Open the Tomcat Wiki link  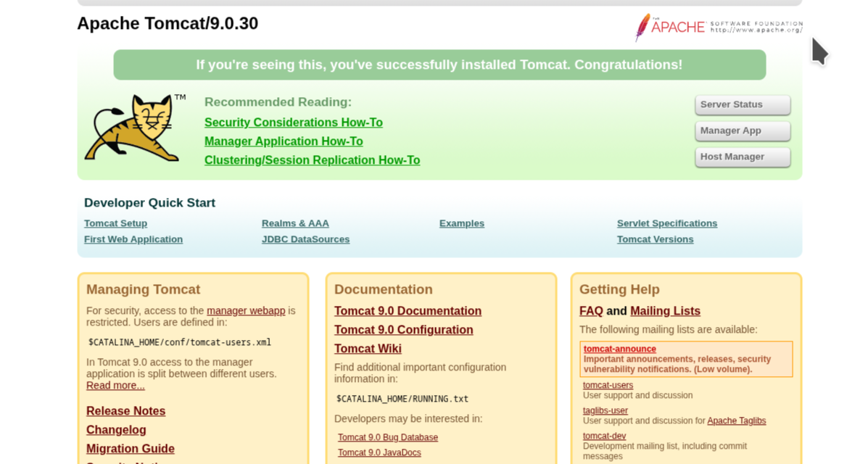click(368, 348)
